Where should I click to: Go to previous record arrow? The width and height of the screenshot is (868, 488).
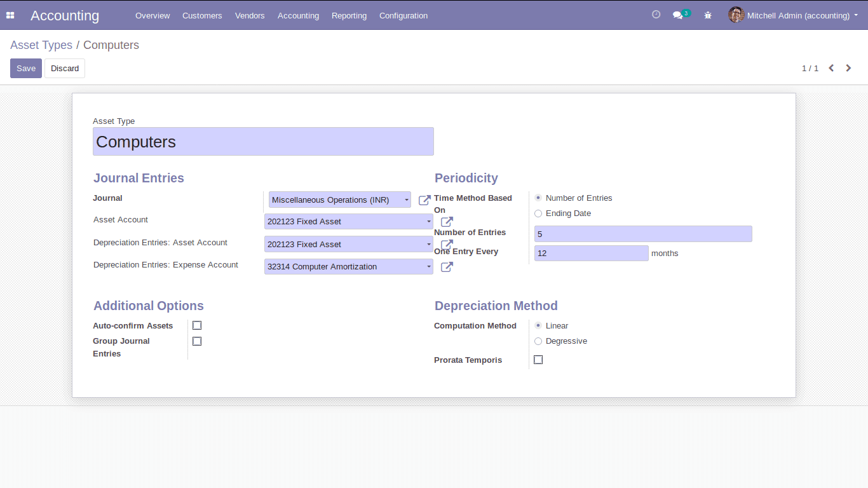point(831,68)
